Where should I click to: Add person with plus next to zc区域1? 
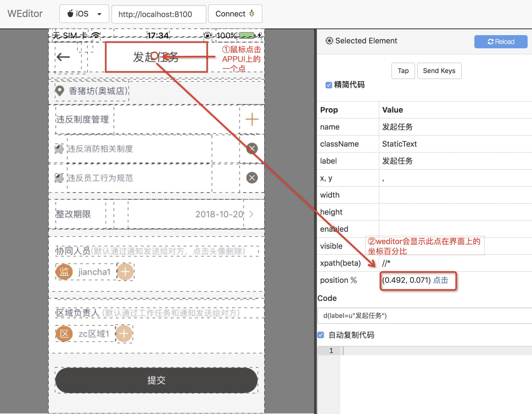[x=124, y=334]
